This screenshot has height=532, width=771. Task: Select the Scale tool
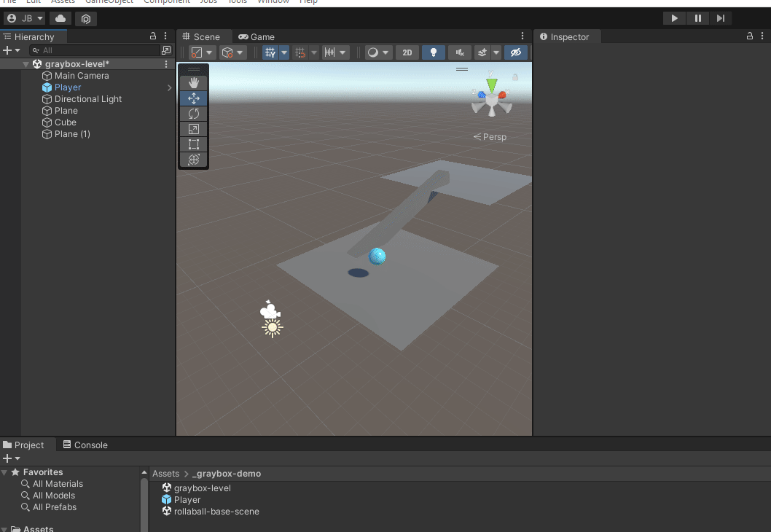click(194, 129)
